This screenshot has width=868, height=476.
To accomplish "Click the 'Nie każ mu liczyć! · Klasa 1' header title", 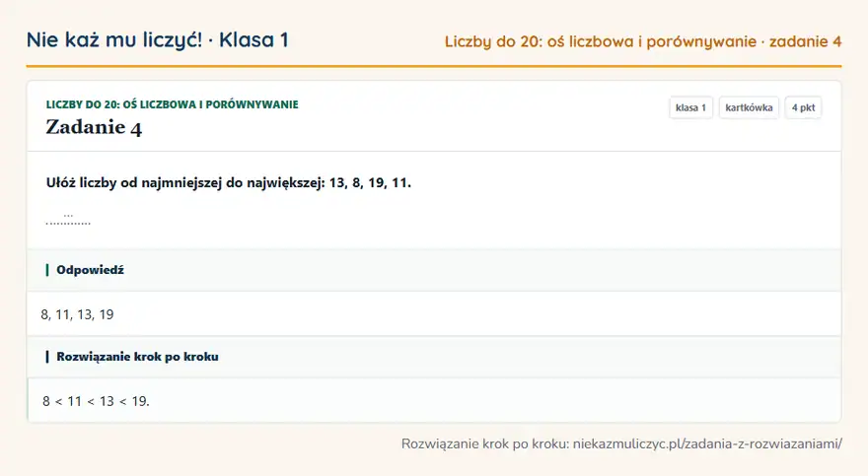I will tap(157, 39).
